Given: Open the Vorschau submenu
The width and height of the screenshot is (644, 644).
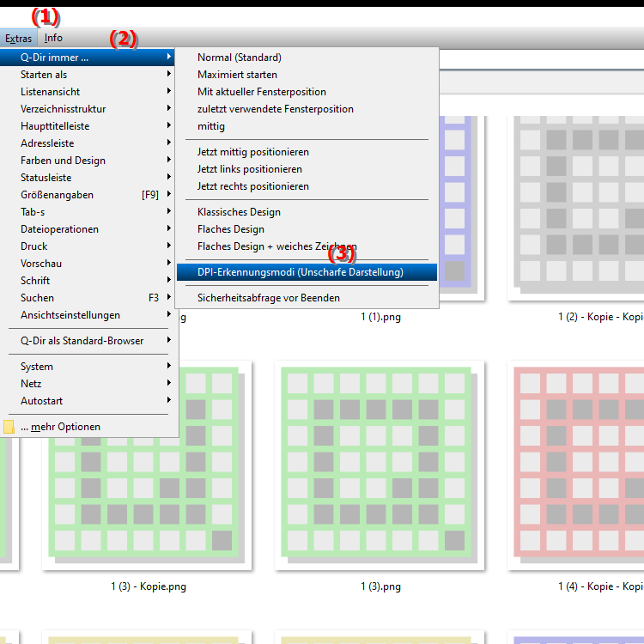Looking at the screenshot, I should pos(87,264).
